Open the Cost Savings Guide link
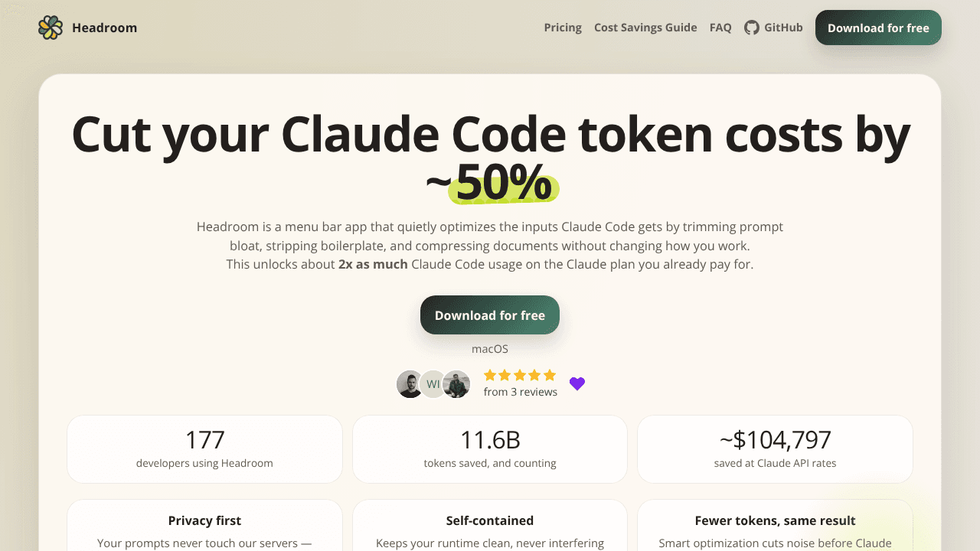Screen dimensions: 980x551 tap(645, 28)
